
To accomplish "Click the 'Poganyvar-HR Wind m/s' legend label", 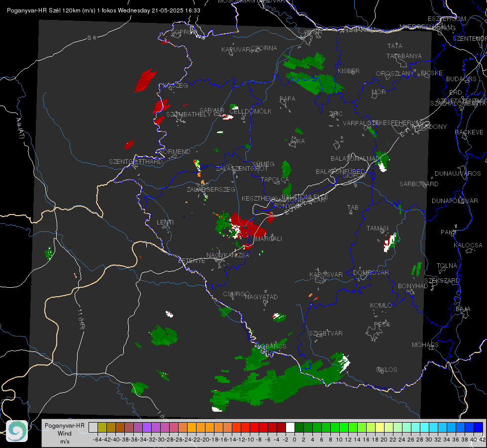I will pyautogui.click(x=65, y=434).
